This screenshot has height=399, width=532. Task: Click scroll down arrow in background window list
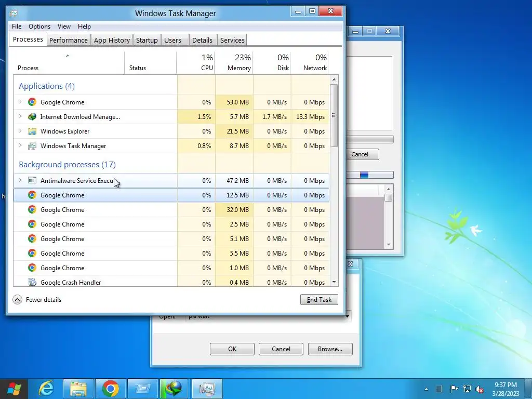[389, 245]
